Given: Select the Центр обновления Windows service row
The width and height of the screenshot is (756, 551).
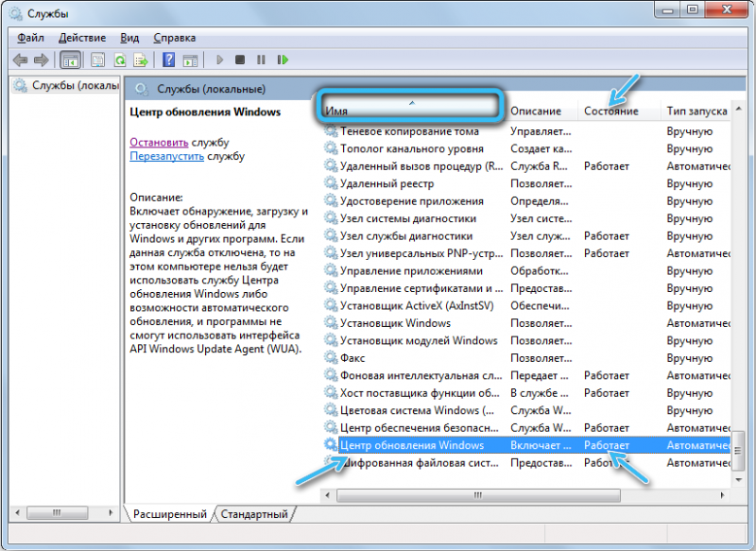Looking at the screenshot, I should [525, 445].
